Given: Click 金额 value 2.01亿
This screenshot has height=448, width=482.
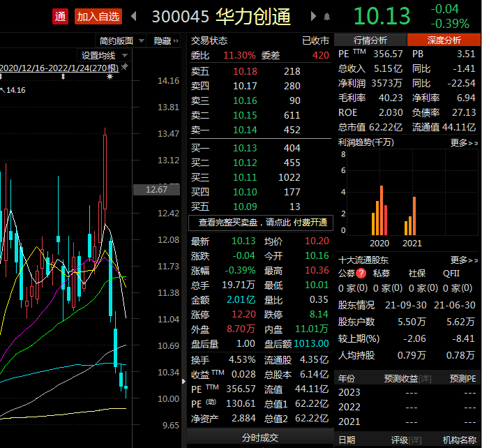Looking at the screenshot, I should tap(241, 300).
